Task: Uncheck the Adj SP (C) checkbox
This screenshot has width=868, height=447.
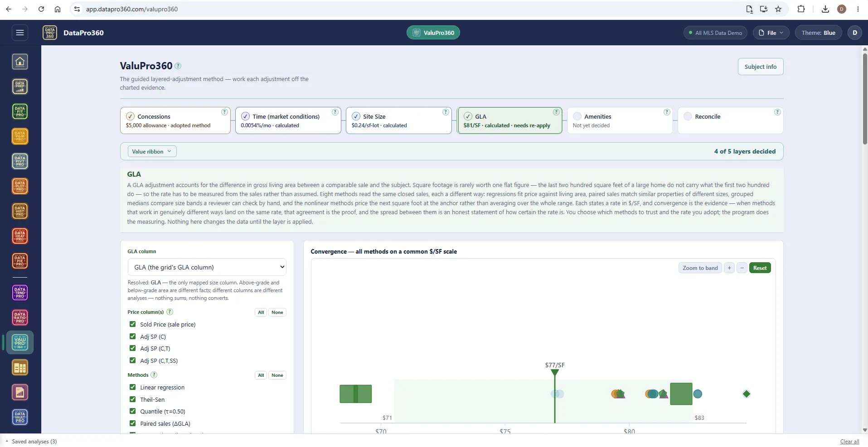Action: pyautogui.click(x=132, y=336)
